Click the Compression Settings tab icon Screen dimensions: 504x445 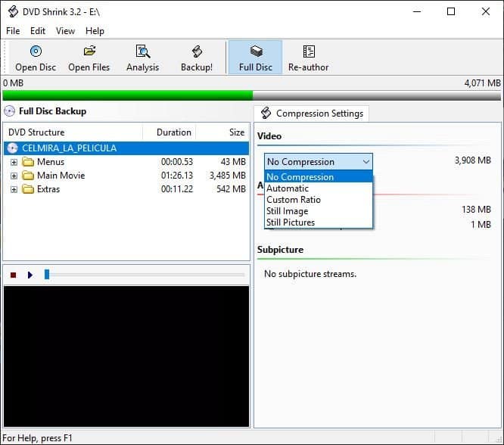click(266, 114)
